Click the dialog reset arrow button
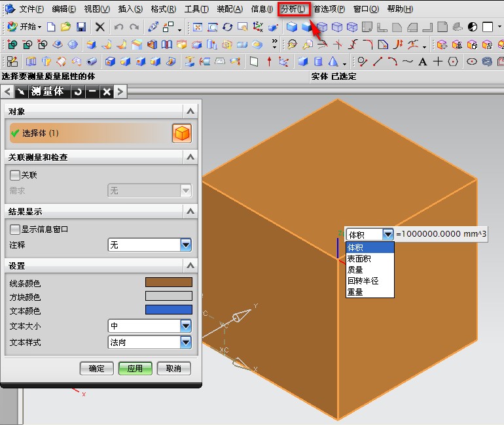The width and height of the screenshot is (504, 425). coord(78,92)
